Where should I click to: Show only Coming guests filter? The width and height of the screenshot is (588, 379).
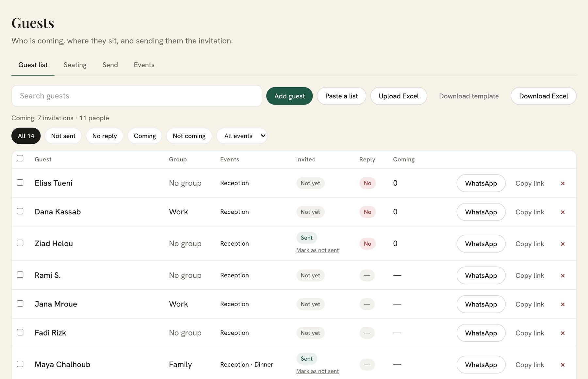pyautogui.click(x=145, y=136)
